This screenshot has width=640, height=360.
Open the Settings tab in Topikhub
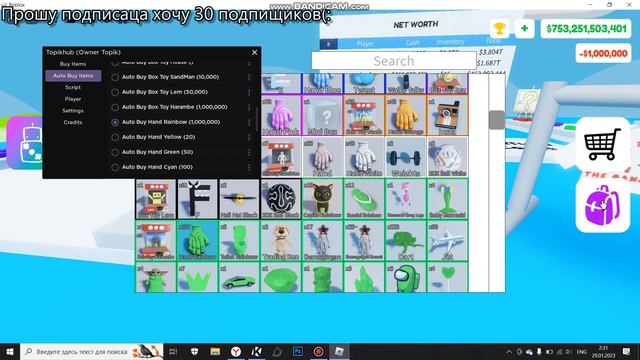tap(73, 111)
